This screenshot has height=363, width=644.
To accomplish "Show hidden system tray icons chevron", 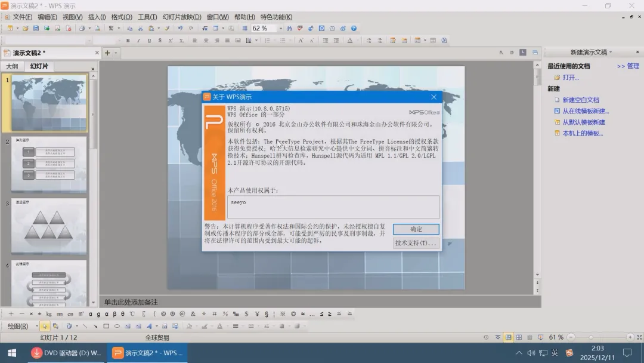I will (519, 353).
